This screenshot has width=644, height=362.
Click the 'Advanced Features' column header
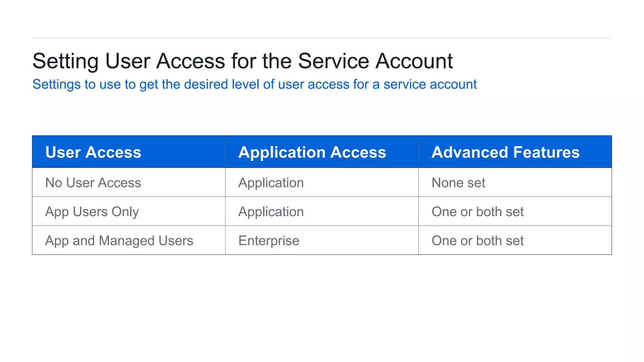(x=515, y=152)
